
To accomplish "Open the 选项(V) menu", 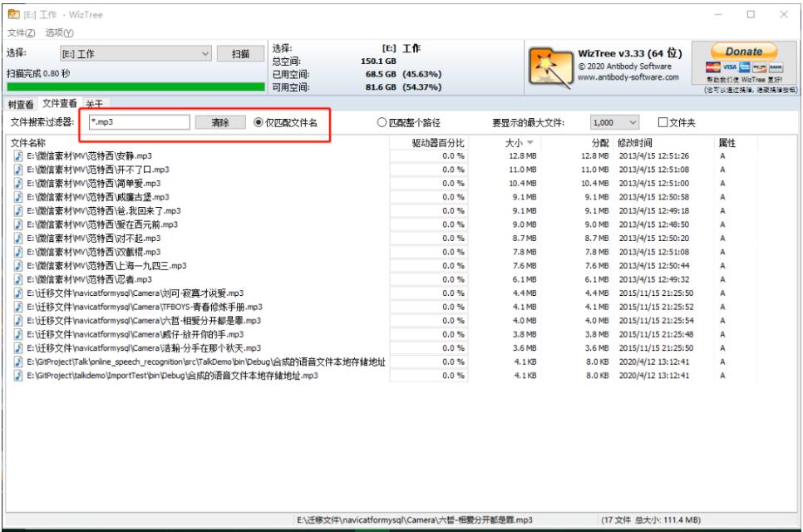I will point(59,32).
